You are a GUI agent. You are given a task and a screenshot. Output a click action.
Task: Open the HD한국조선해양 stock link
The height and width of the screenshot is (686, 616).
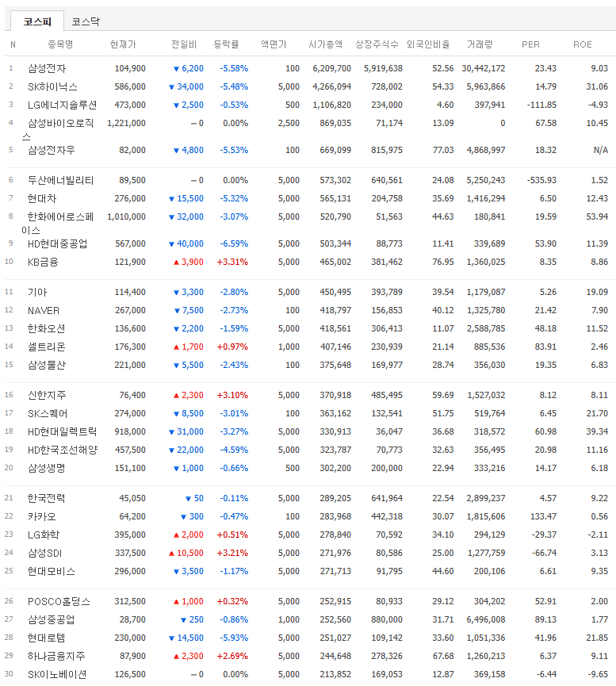pos(63,450)
